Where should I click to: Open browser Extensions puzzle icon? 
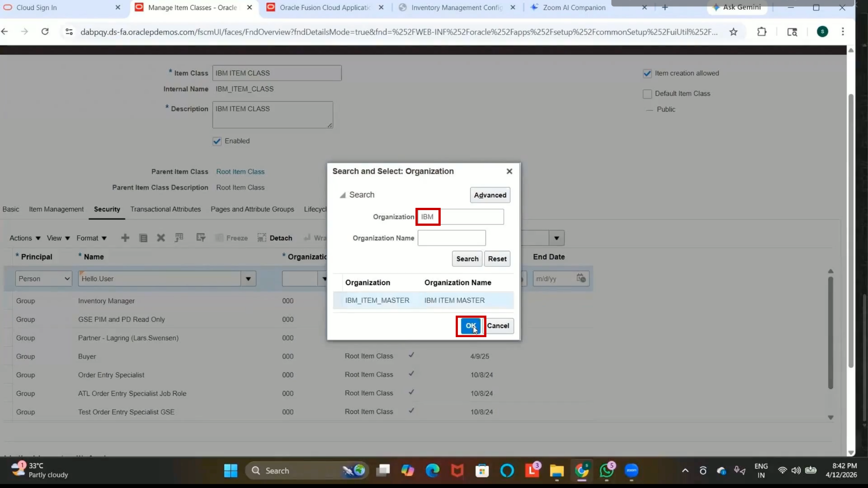pos(762,32)
